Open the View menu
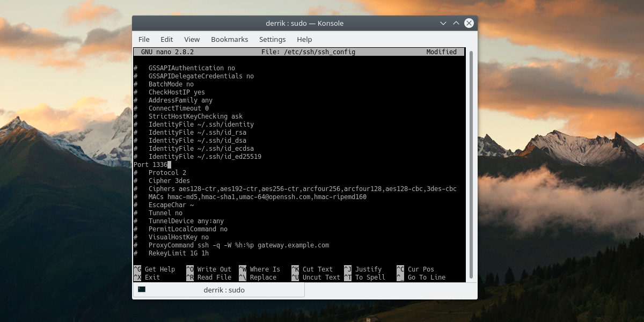The width and height of the screenshot is (644, 322). (x=192, y=39)
